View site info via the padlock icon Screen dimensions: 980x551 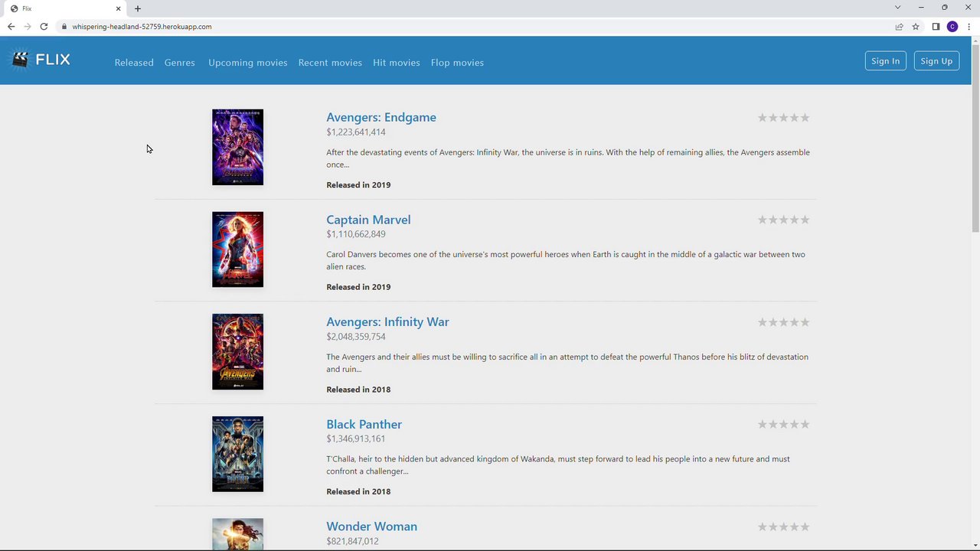tap(64, 27)
